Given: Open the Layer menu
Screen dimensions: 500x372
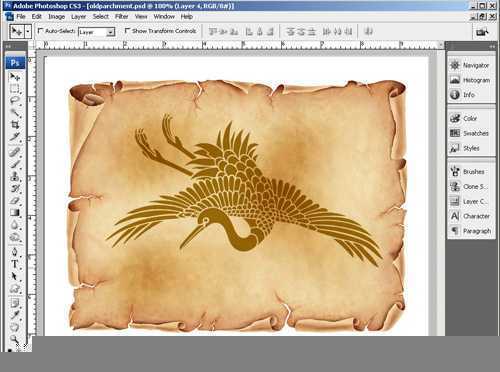Looking at the screenshot, I should pos(78,17).
